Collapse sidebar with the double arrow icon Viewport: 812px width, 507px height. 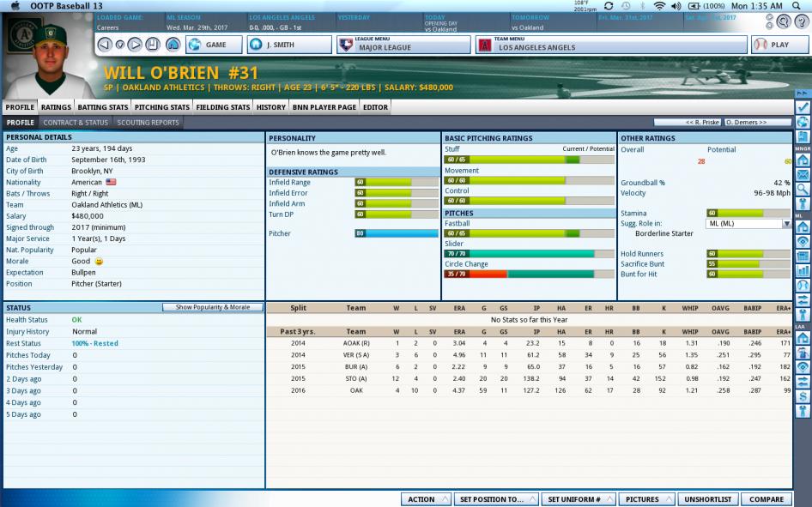(x=803, y=94)
